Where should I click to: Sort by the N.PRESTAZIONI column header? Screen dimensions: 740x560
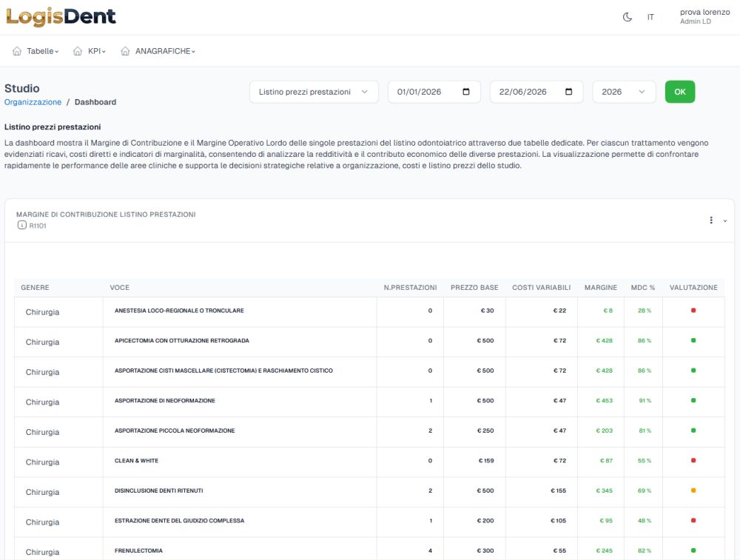coord(410,287)
